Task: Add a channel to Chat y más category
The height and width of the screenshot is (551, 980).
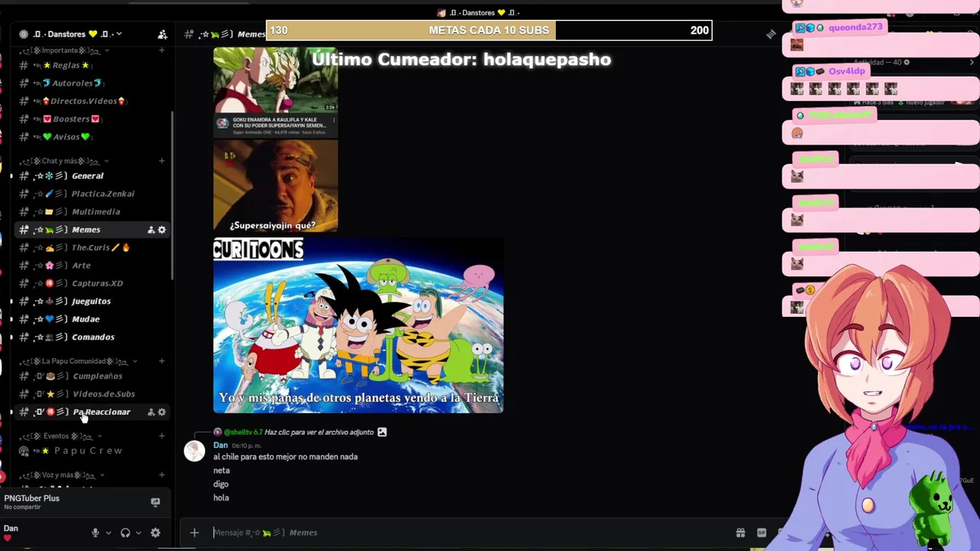Action: (x=162, y=161)
